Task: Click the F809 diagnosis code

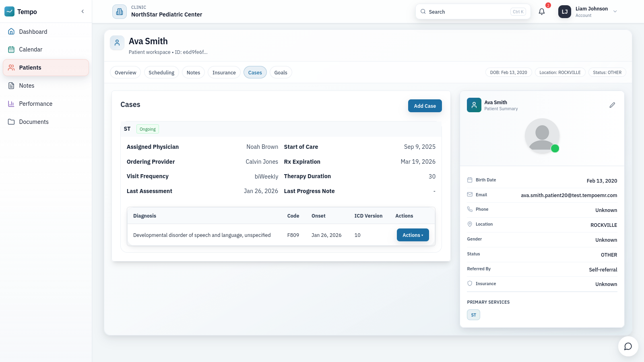Action: coord(293,235)
